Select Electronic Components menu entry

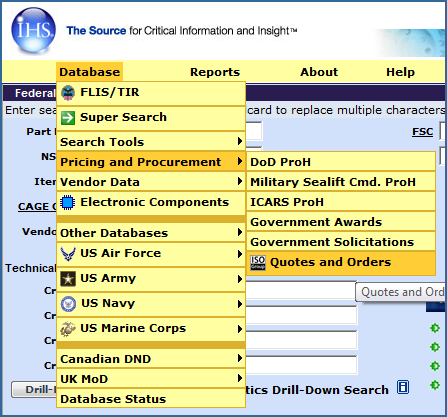[x=151, y=203]
